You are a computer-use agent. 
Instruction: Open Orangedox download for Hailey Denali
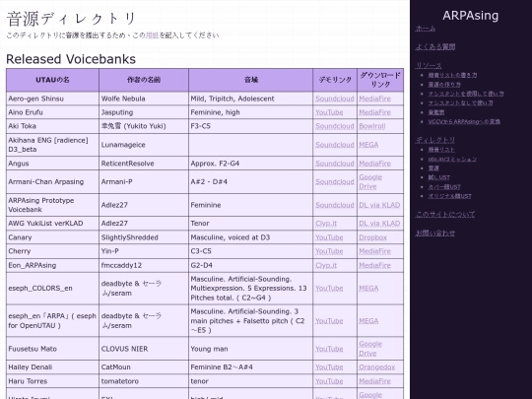(x=377, y=367)
